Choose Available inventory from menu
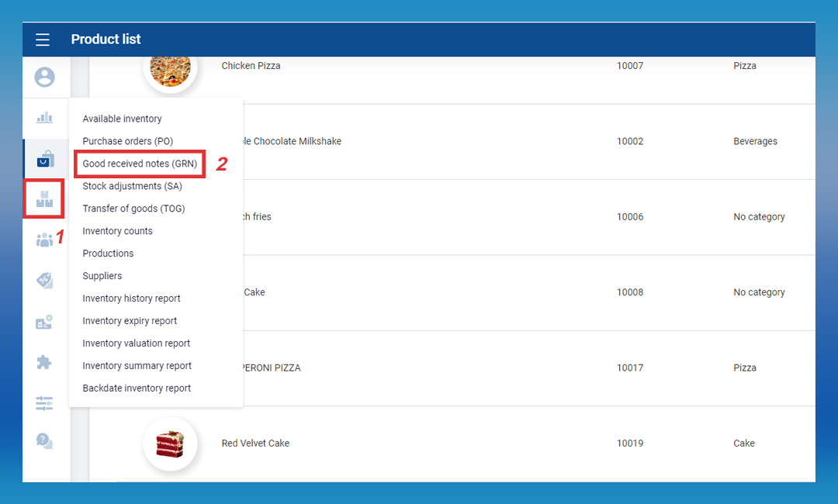This screenshot has height=504, width=838. pyautogui.click(x=122, y=119)
